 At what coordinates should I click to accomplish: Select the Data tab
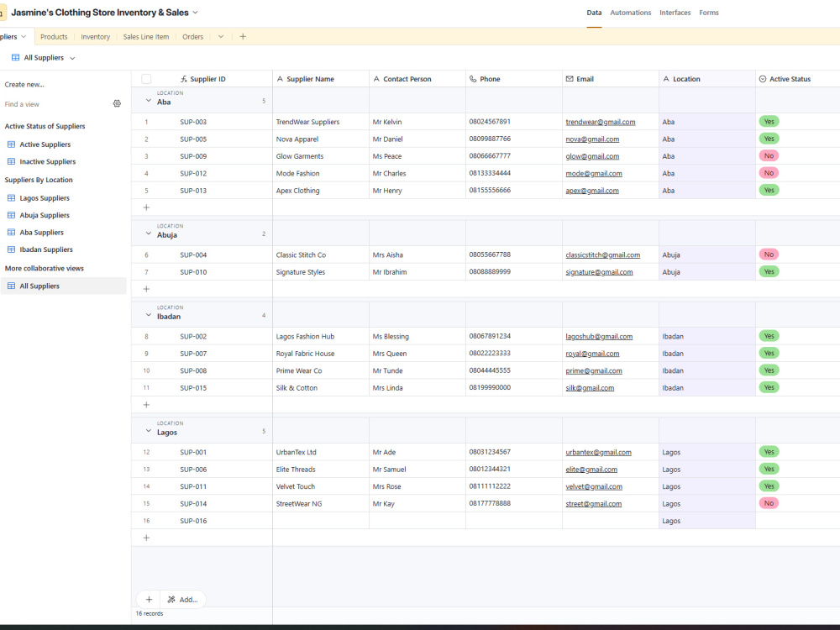594,13
